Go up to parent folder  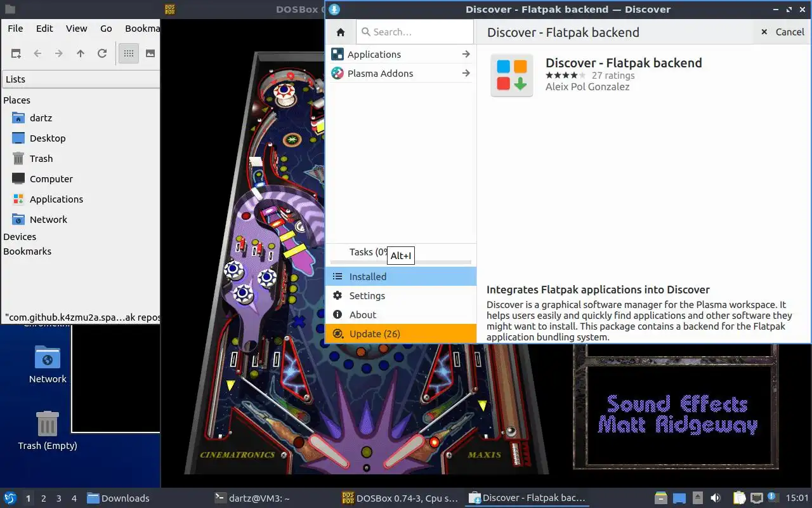click(81, 54)
